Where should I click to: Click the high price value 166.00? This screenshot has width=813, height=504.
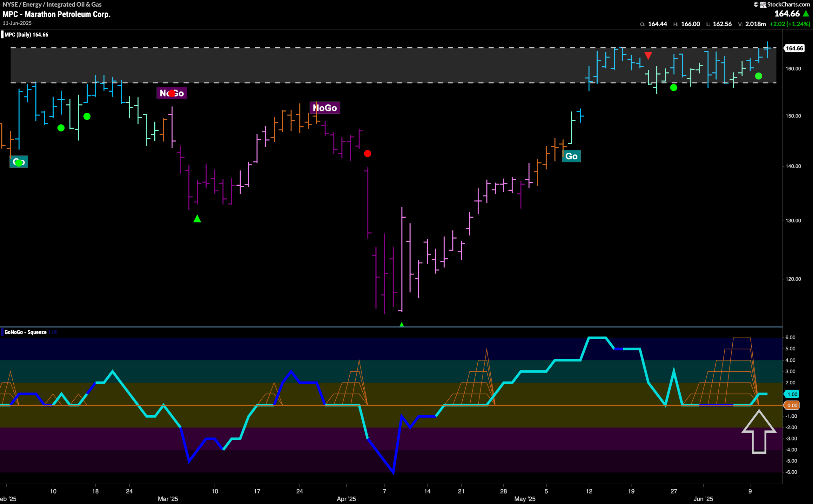pos(690,24)
